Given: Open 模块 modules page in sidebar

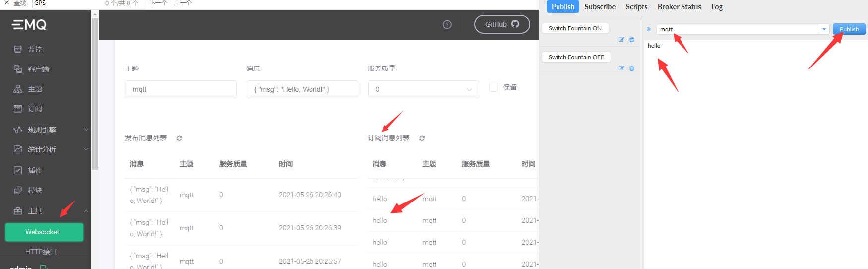Looking at the screenshot, I should click(x=35, y=190).
